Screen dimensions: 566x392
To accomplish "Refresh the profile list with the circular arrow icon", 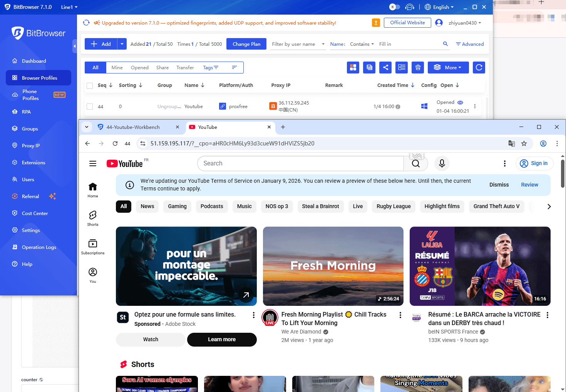I will click(479, 67).
